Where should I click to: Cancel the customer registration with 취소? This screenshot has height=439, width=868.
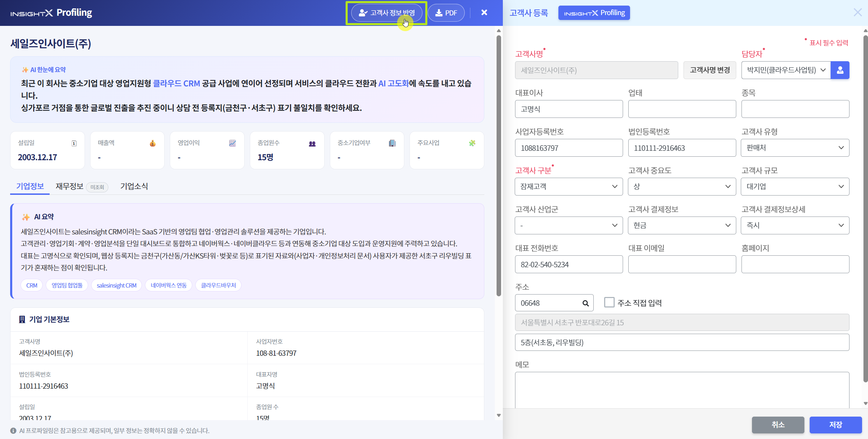(778, 425)
